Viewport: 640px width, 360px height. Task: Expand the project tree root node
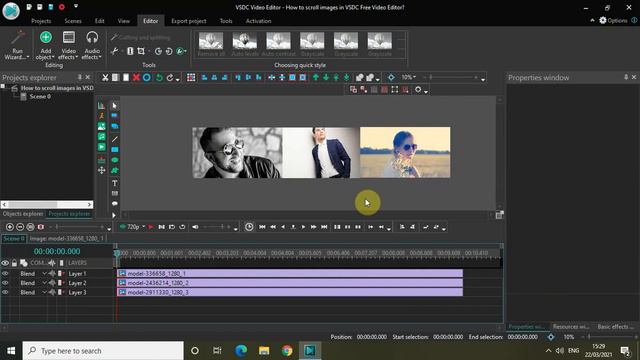[x=3, y=87]
